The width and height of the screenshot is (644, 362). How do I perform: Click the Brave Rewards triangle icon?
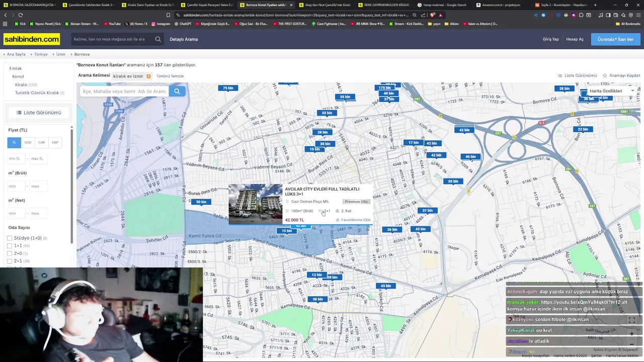440,15
